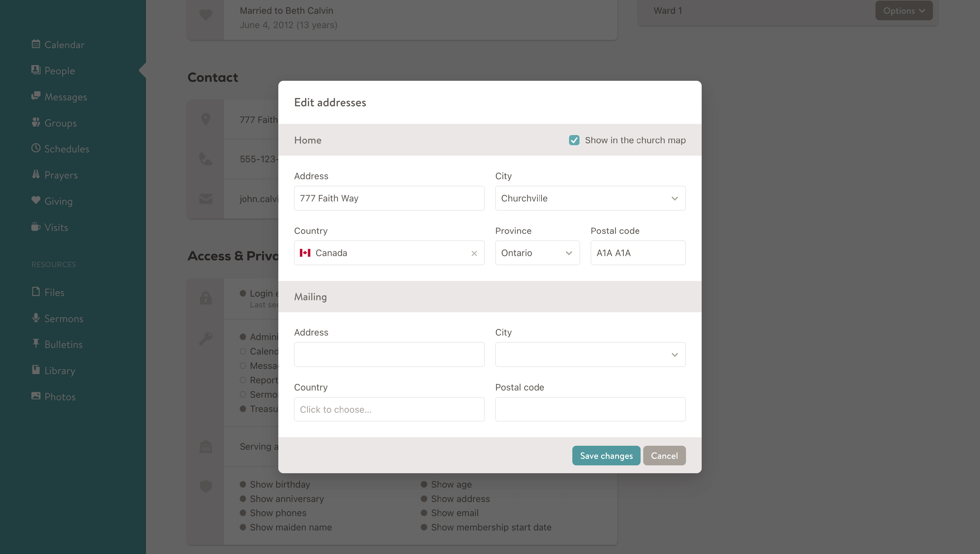Click the Save changes button
Viewport: 980px width, 554px height.
pyautogui.click(x=606, y=456)
